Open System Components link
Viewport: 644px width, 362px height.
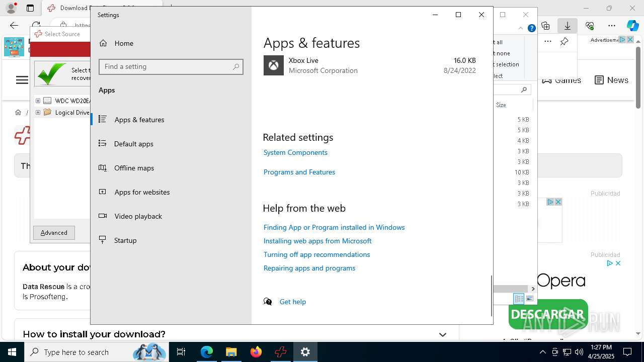point(295,152)
